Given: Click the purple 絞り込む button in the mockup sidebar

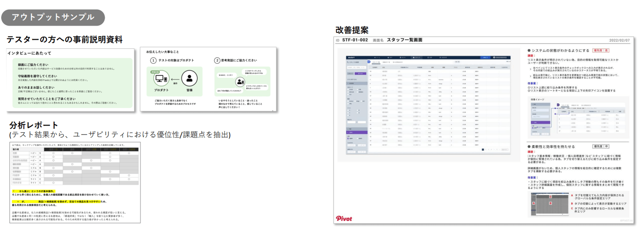Looking at the screenshot, I should pos(360,74).
